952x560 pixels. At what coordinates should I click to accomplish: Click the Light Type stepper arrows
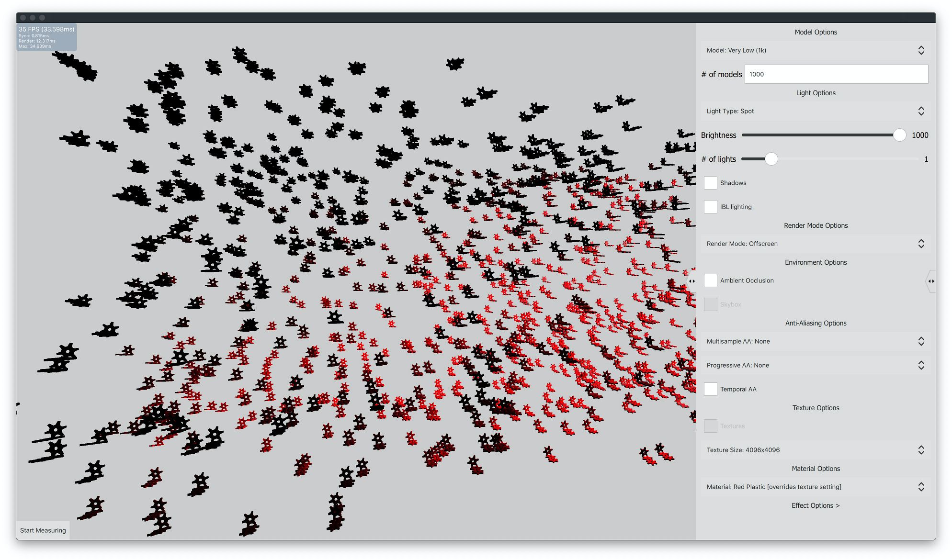(x=921, y=111)
